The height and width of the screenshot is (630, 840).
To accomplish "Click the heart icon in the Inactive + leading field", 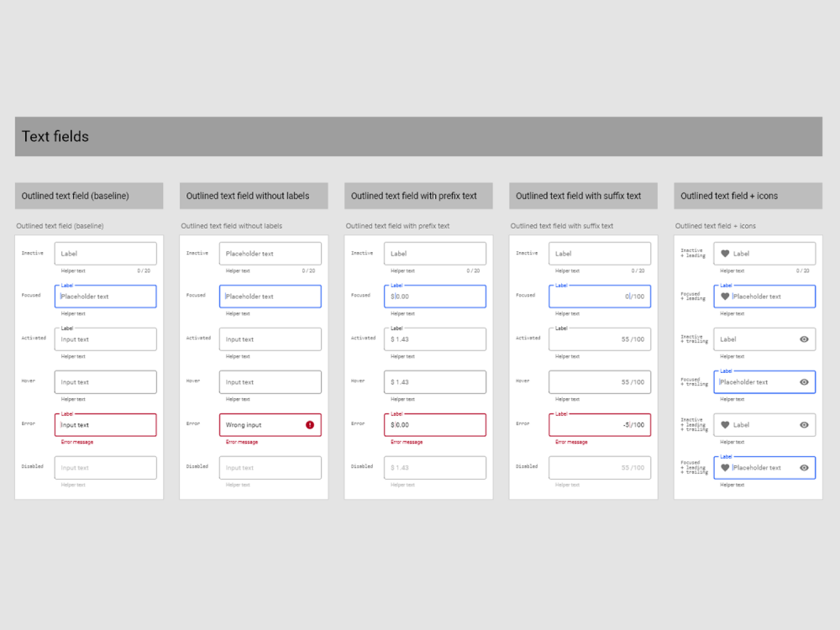I will pyautogui.click(x=725, y=253).
